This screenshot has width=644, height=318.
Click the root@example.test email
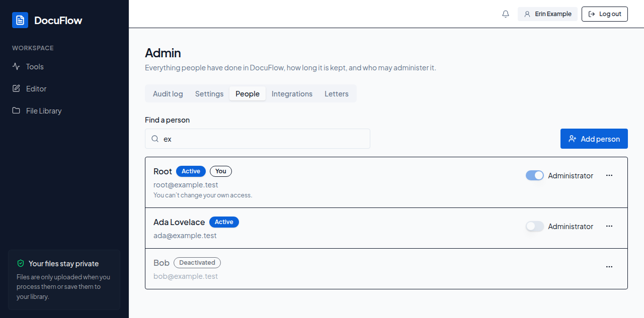[x=186, y=185]
